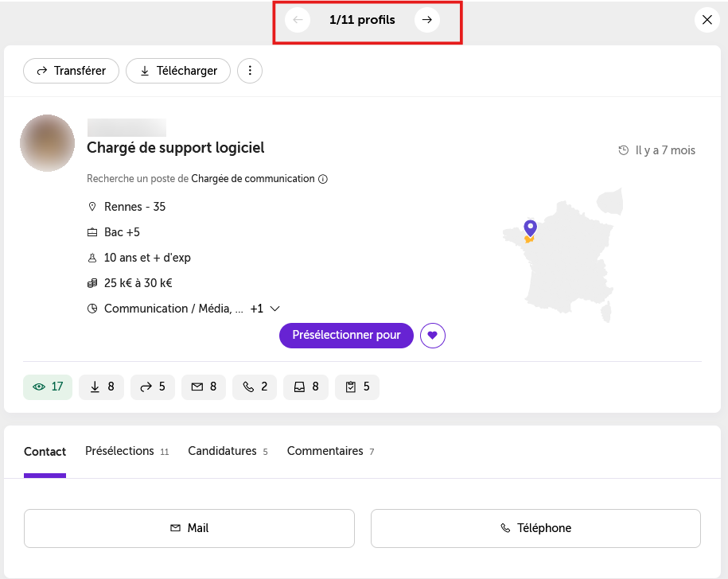Click the Téléphone contact button
Image resolution: width=728 pixels, height=579 pixels.
535,528
